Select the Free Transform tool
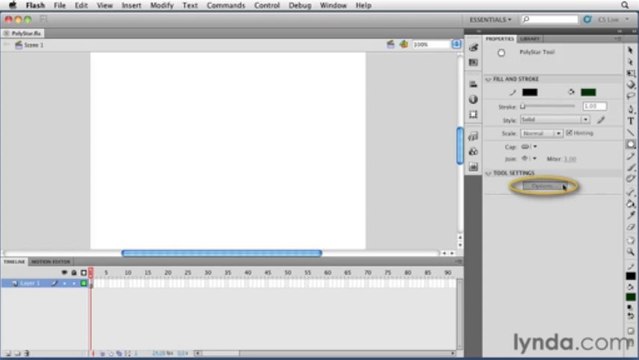The width and height of the screenshot is (639, 360). tap(630, 73)
